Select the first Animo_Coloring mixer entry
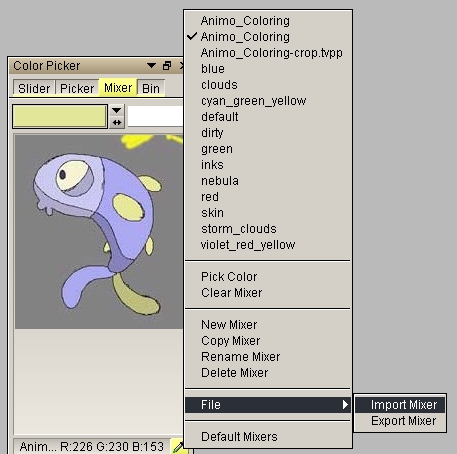457x454 pixels. [x=268, y=21]
